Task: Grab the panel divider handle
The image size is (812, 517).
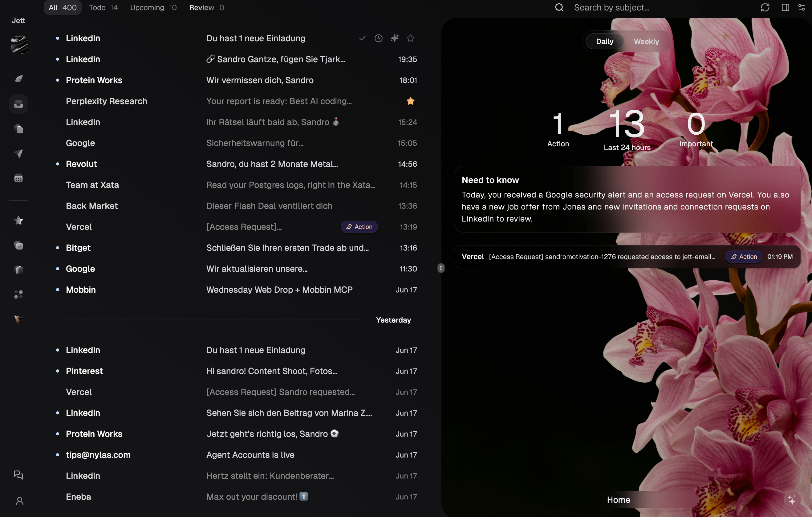Action: click(x=441, y=268)
